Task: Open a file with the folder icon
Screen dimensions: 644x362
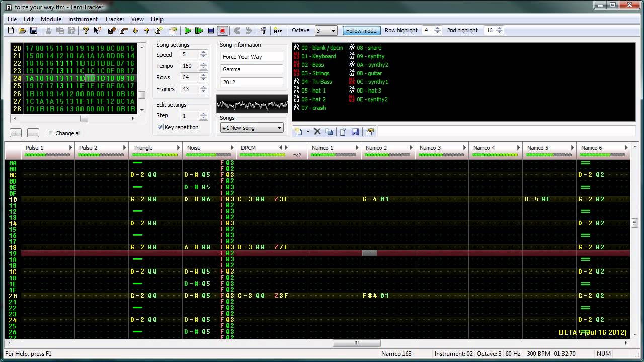Action: pos(22,31)
